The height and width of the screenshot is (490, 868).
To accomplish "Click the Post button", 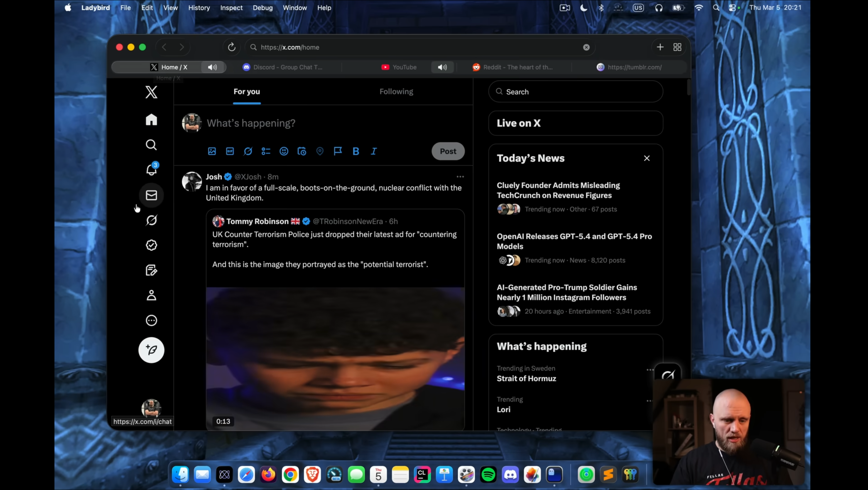I will (x=448, y=151).
